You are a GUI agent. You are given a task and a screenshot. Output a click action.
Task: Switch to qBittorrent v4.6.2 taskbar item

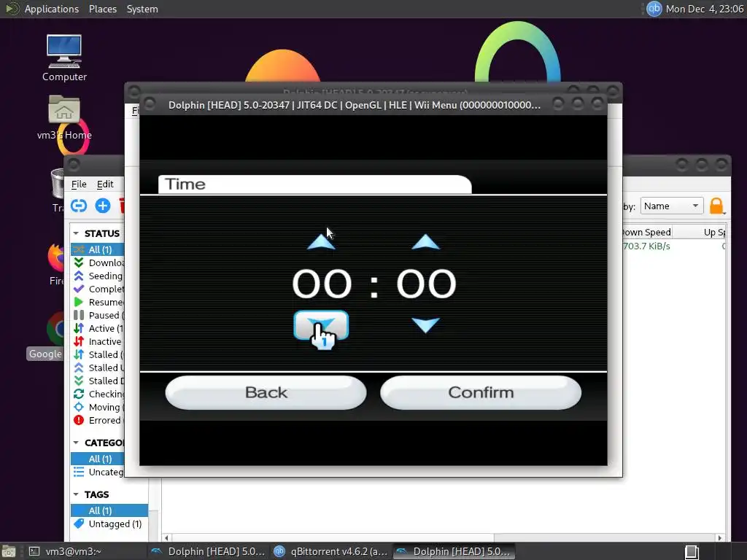coord(331,551)
